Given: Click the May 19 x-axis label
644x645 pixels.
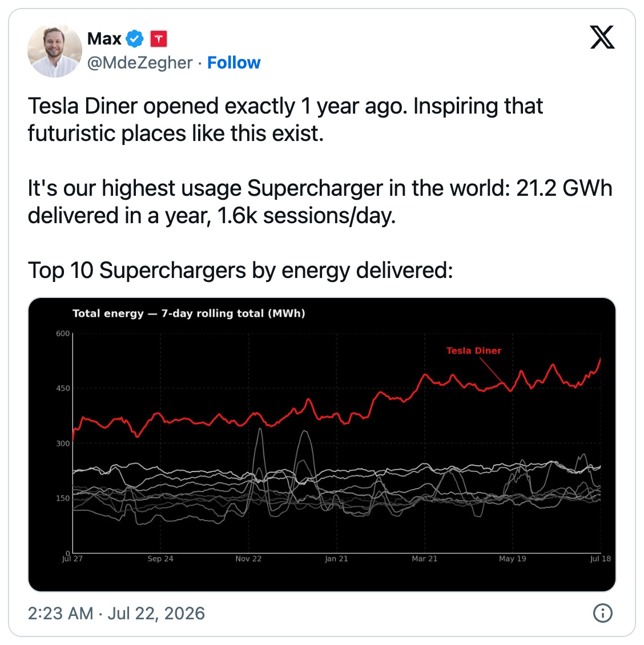Looking at the screenshot, I should (x=512, y=559).
